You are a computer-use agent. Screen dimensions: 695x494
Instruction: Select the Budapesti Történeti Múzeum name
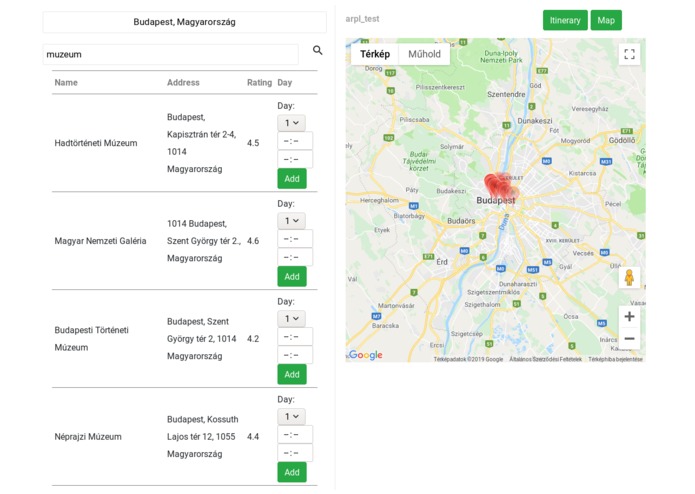point(91,338)
